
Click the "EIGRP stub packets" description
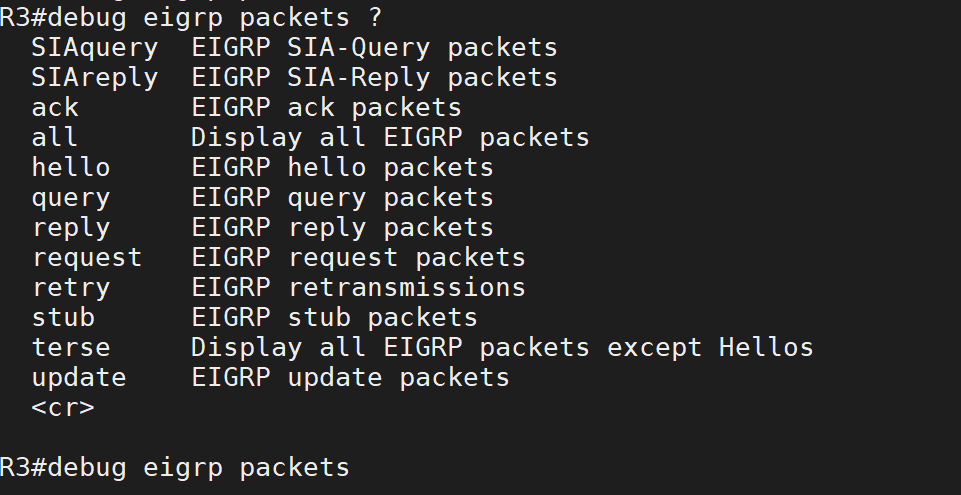(x=334, y=317)
